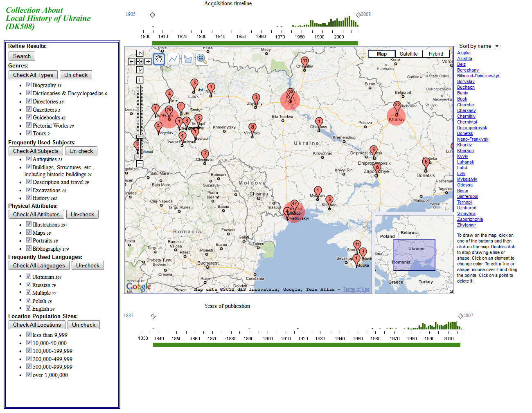The height and width of the screenshot is (413, 532).
Task: Pan the map down with the arrow
Action: coord(140,70)
